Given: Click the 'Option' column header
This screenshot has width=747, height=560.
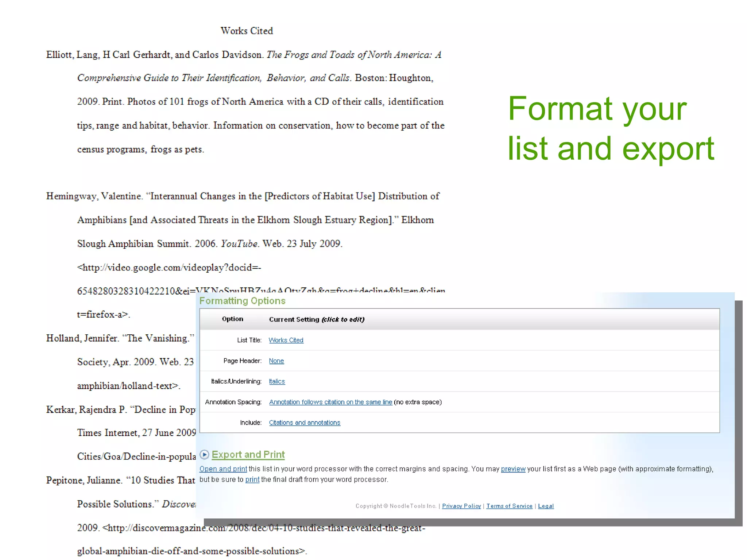Looking at the screenshot, I should pos(232,319).
